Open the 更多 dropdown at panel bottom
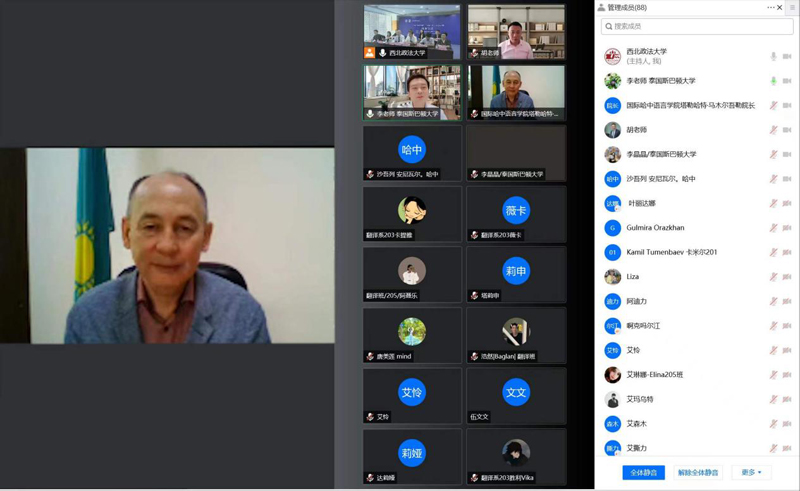Viewport: 800px width, 491px height. pyautogui.click(x=751, y=472)
